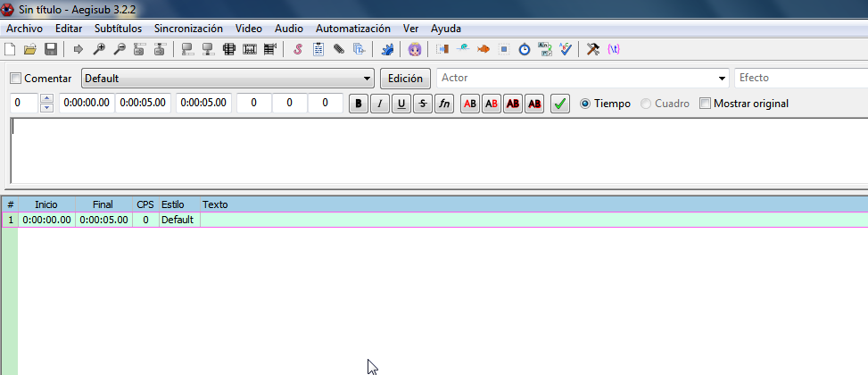This screenshot has height=375, width=868.
Task: Decrease layer number spinner down arrow
Action: [x=47, y=108]
